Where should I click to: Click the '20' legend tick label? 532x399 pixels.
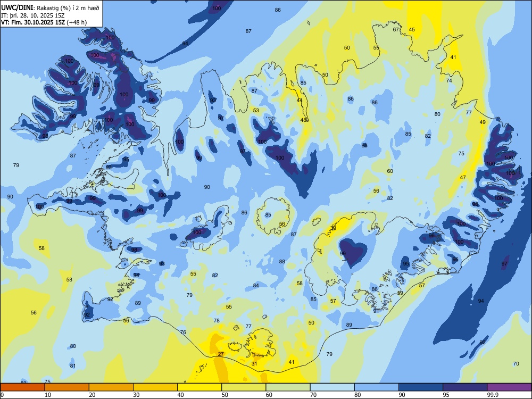click(x=92, y=395)
